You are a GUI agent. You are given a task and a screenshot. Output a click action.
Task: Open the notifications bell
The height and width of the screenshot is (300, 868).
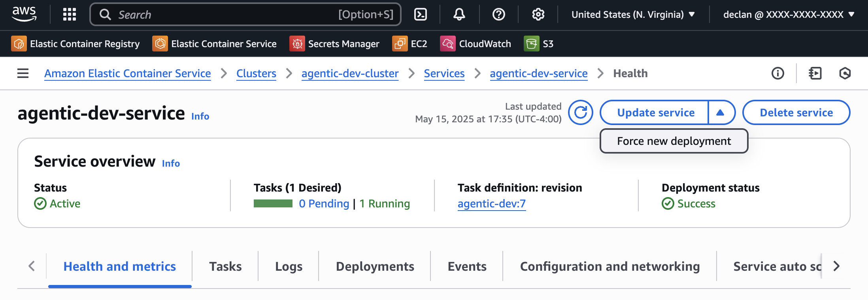[459, 15]
